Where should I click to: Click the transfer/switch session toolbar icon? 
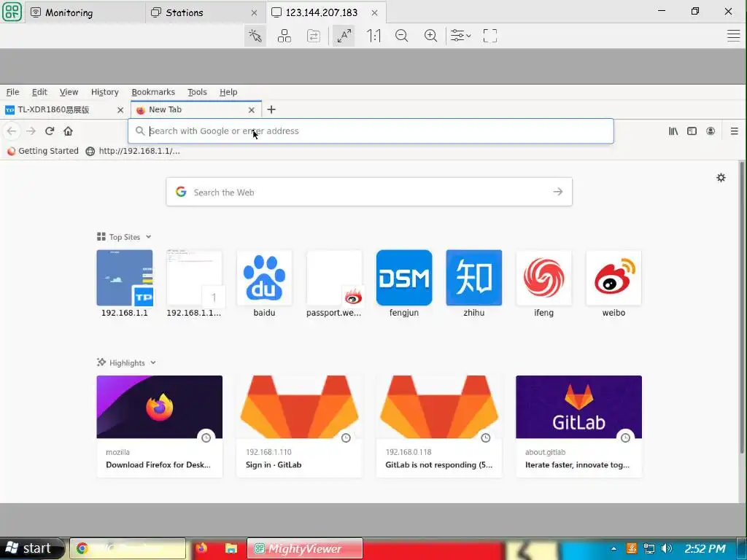click(314, 36)
